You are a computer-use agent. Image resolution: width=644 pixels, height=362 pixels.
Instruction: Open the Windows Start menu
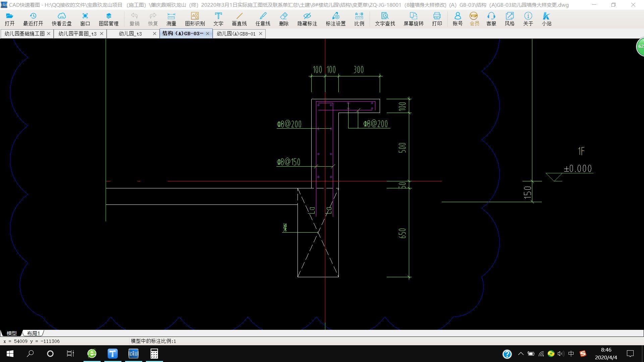pos(10,354)
